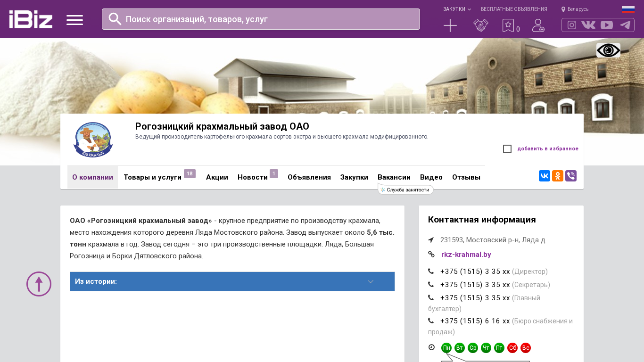
Task: Open iBiz Telegram channel icon
Action: [625, 25]
